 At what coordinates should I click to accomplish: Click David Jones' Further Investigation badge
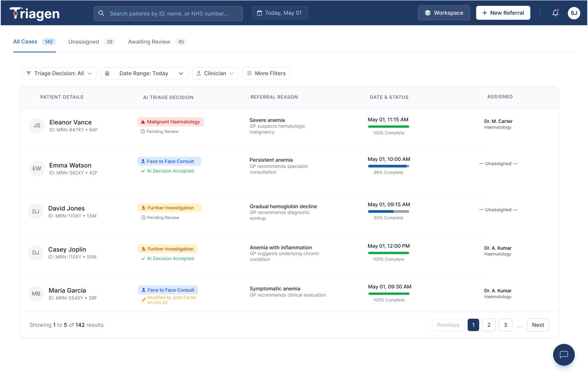(169, 208)
